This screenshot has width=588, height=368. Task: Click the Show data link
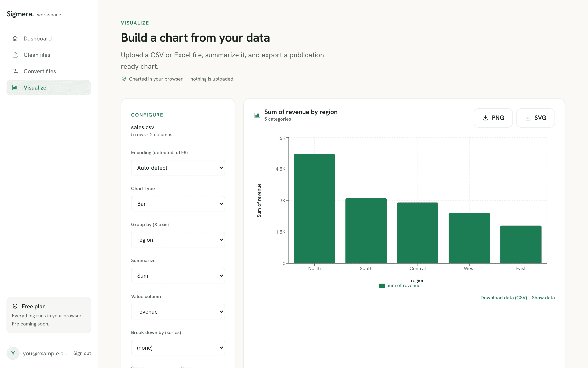click(x=543, y=298)
